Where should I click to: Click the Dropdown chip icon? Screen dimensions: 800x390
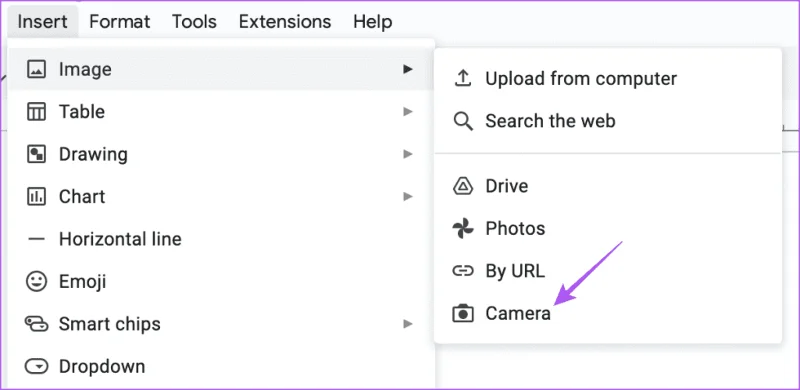click(36, 366)
